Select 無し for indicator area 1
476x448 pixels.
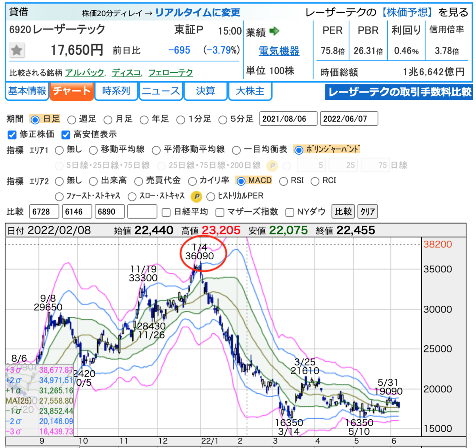click(59, 150)
